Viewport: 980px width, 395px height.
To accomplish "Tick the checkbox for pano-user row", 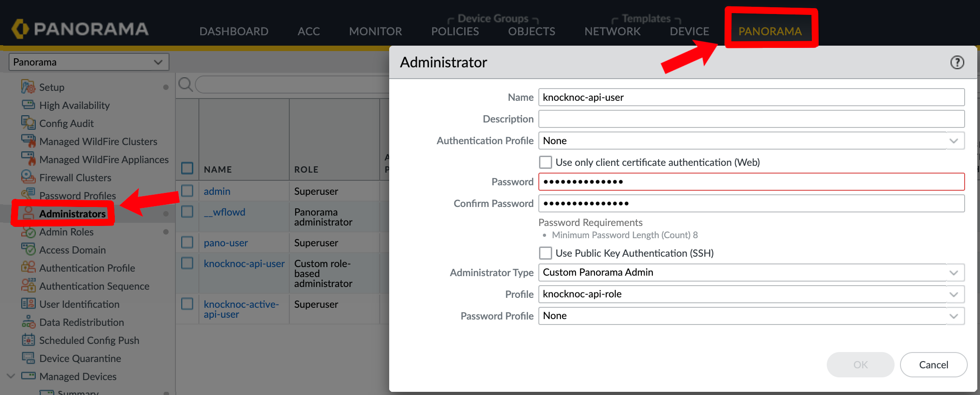I will [187, 243].
